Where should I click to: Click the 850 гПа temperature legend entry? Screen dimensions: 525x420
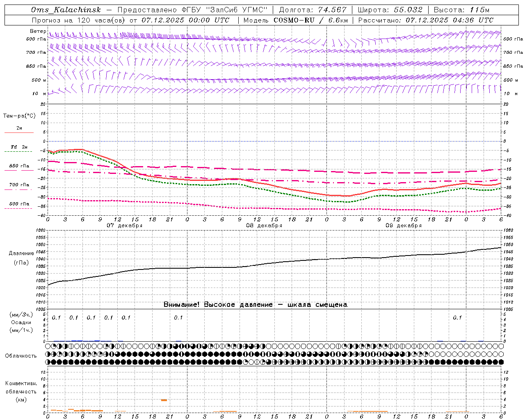coord(19,166)
